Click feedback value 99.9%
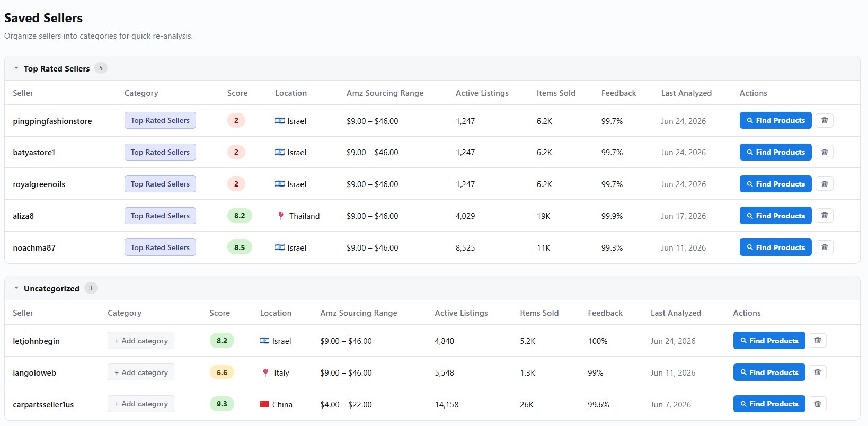The width and height of the screenshot is (868, 426). tap(612, 216)
